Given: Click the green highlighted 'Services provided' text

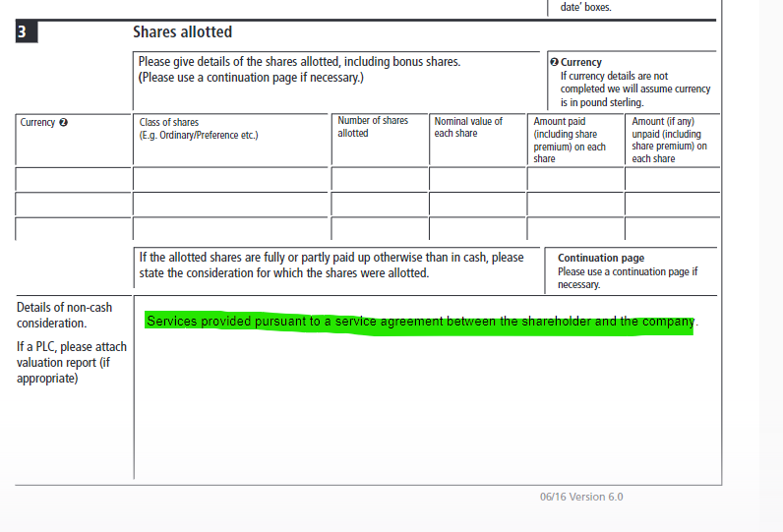Looking at the screenshot, I should (x=420, y=323).
